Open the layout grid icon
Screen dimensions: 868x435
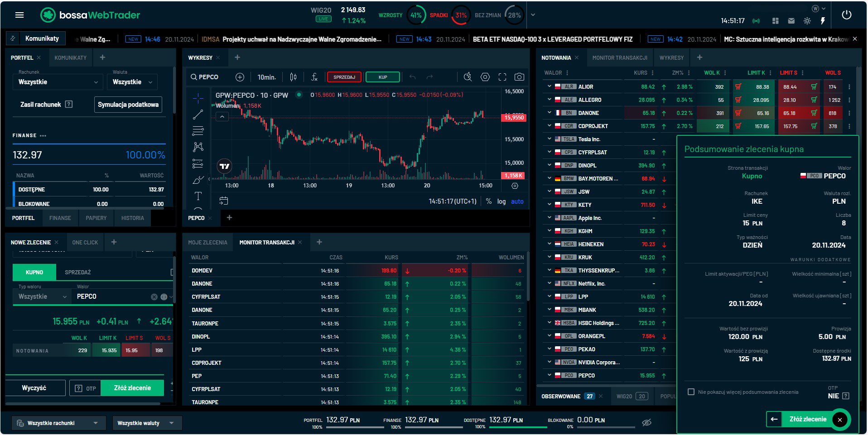click(775, 21)
